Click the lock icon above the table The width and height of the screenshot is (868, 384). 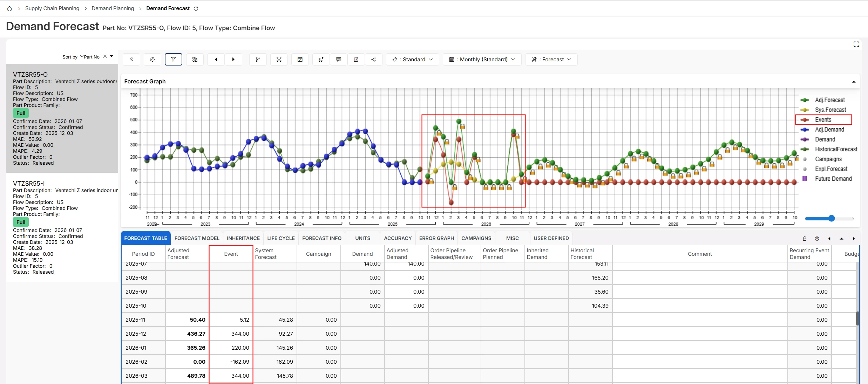point(805,239)
